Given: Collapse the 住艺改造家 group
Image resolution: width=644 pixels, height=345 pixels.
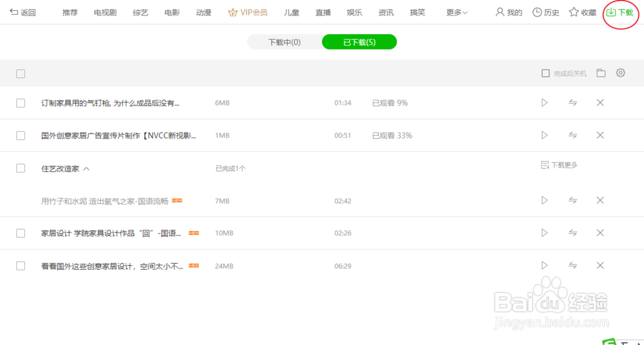Looking at the screenshot, I should click(x=87, y=169).
